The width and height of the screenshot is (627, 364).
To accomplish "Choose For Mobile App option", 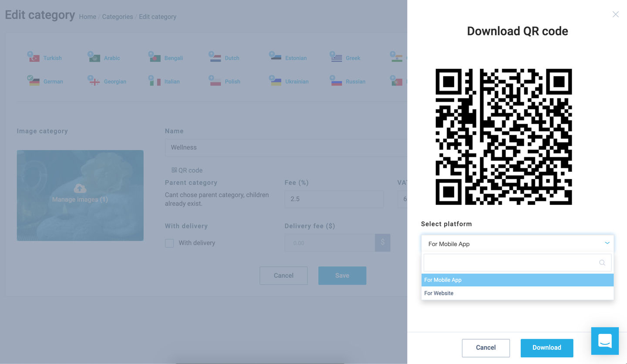I will (x=517, y=280).
